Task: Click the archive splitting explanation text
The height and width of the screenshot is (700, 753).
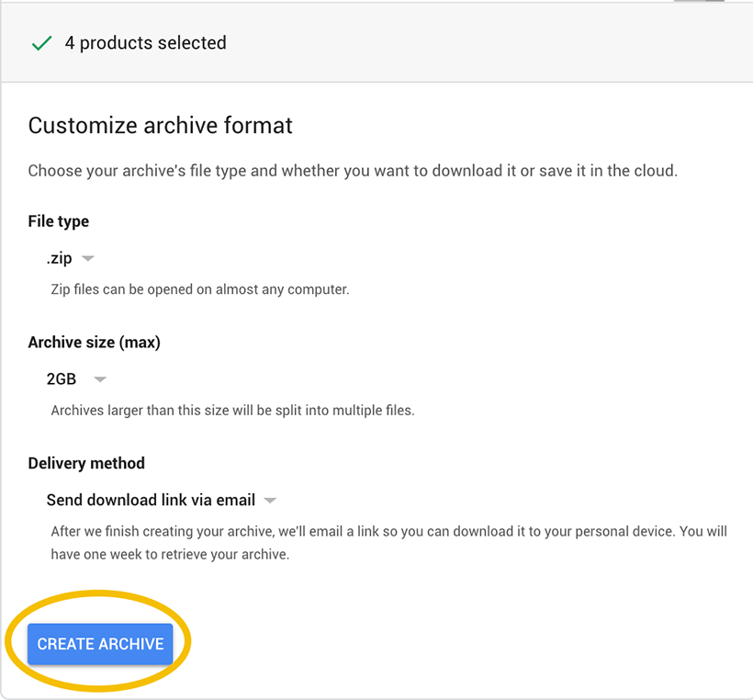Action: click(x=231, y=410)
